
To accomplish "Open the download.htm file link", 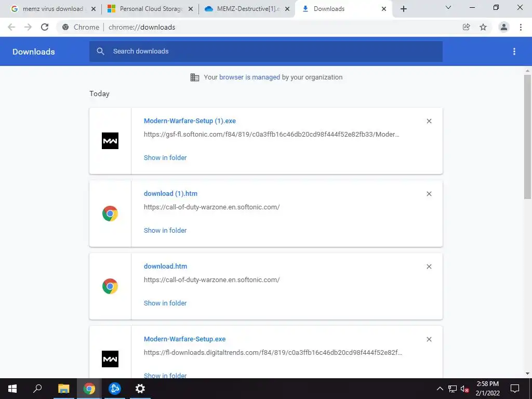I will coord(165,267).
